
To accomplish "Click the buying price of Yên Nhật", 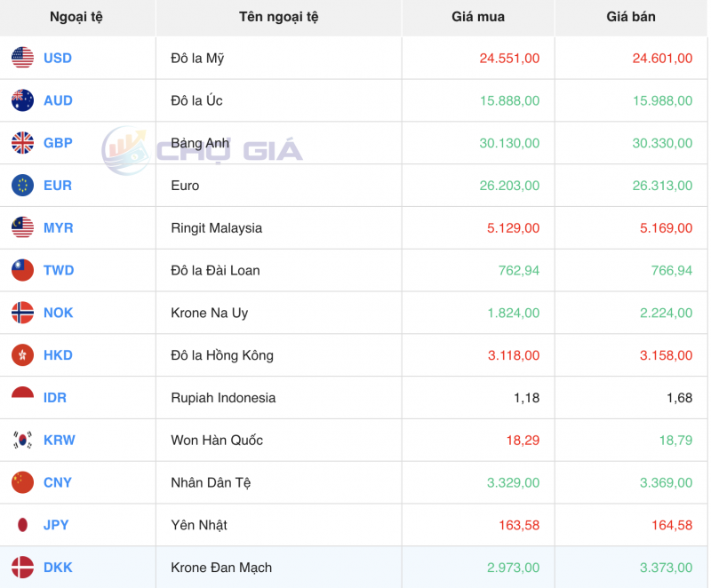I will [518, 525].
